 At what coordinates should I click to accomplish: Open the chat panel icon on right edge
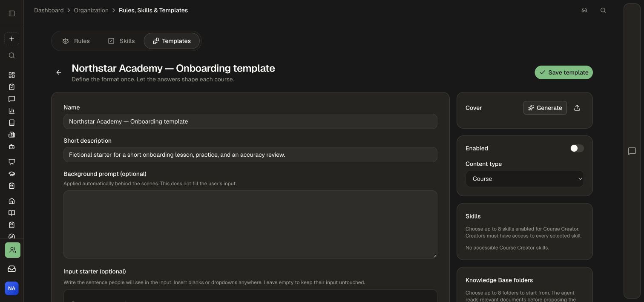tap(632, 151)
